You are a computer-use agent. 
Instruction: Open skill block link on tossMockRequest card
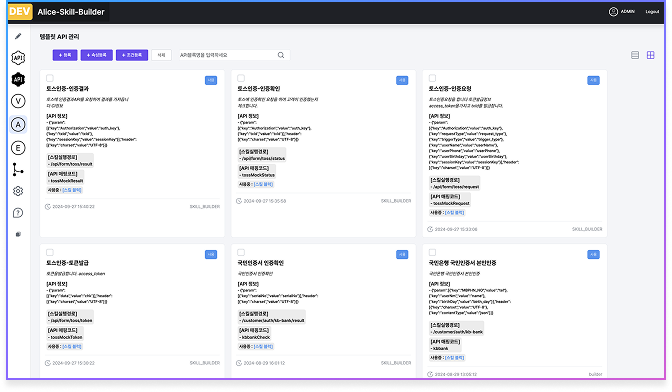coord(454,212)
